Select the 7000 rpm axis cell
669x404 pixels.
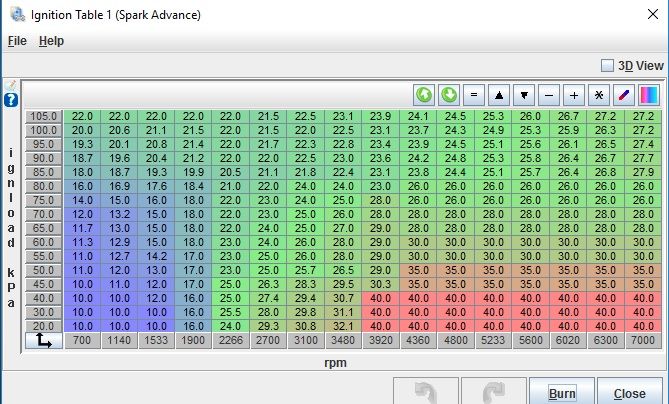643,340
